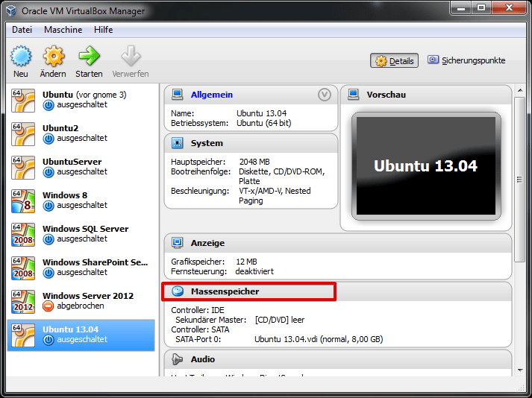The width and height of the screenshot is (532, 398).
Task: Click the Allgemein section monitor icon
Action: (177, 94)
